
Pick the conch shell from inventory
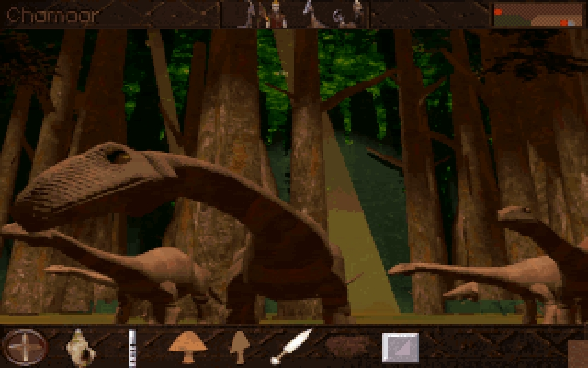[80, 348]
